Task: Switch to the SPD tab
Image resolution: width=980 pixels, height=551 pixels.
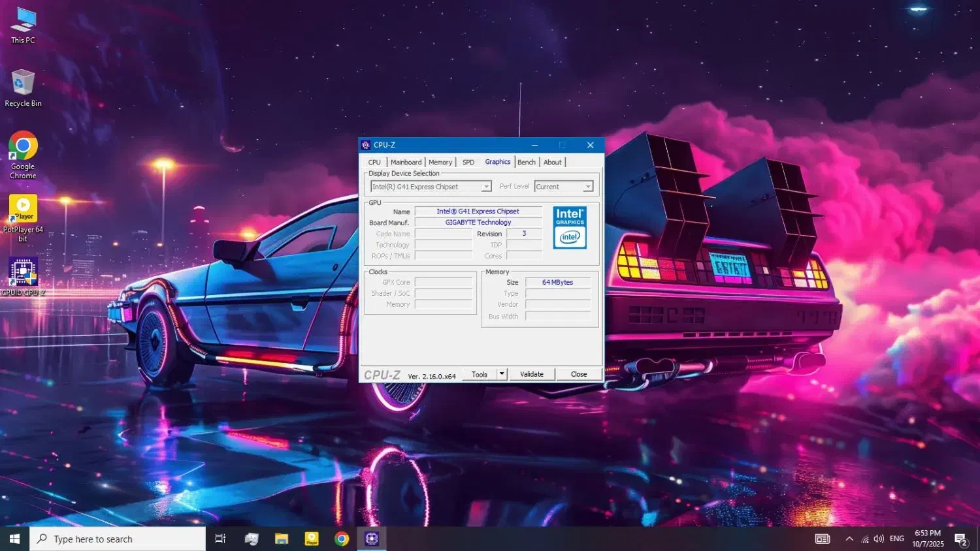Action: [468, 163]
